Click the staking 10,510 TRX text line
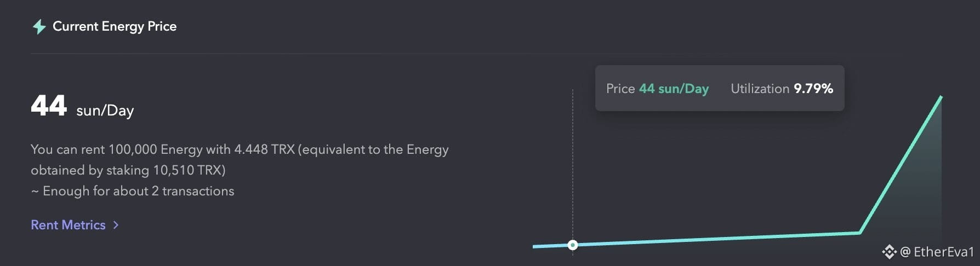The width and height of the screenshot is (980, 266). click(128, 170)
